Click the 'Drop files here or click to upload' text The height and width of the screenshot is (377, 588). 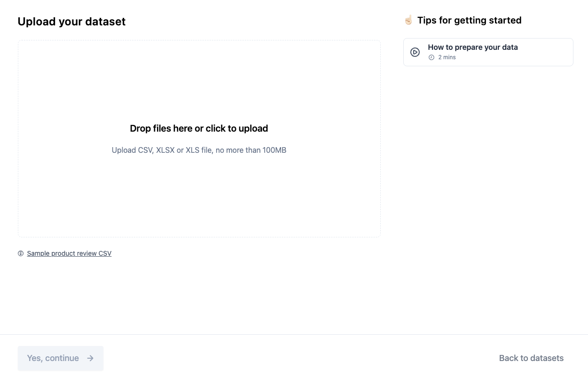pyautogui.click(x=199, y=128)
